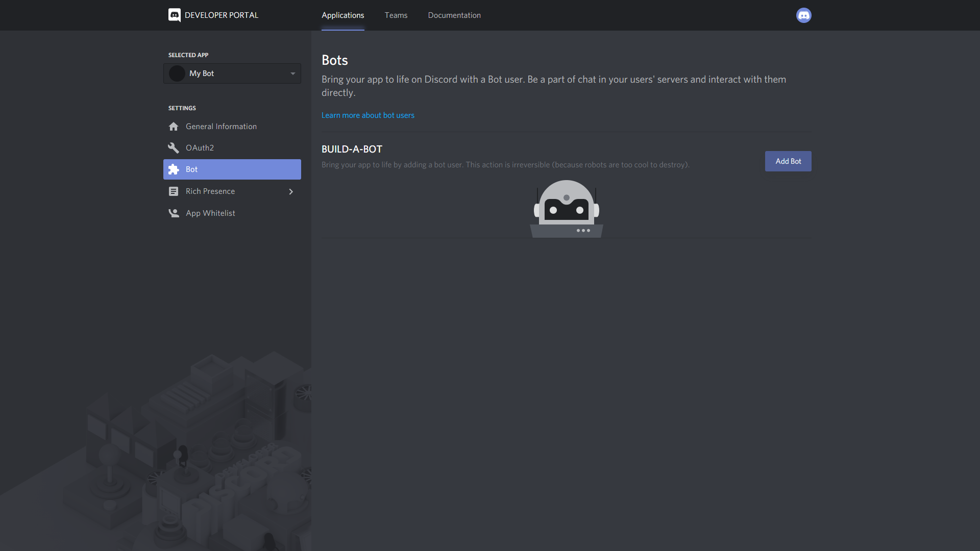Click the General Information home icon

click(x=174, y=127)
